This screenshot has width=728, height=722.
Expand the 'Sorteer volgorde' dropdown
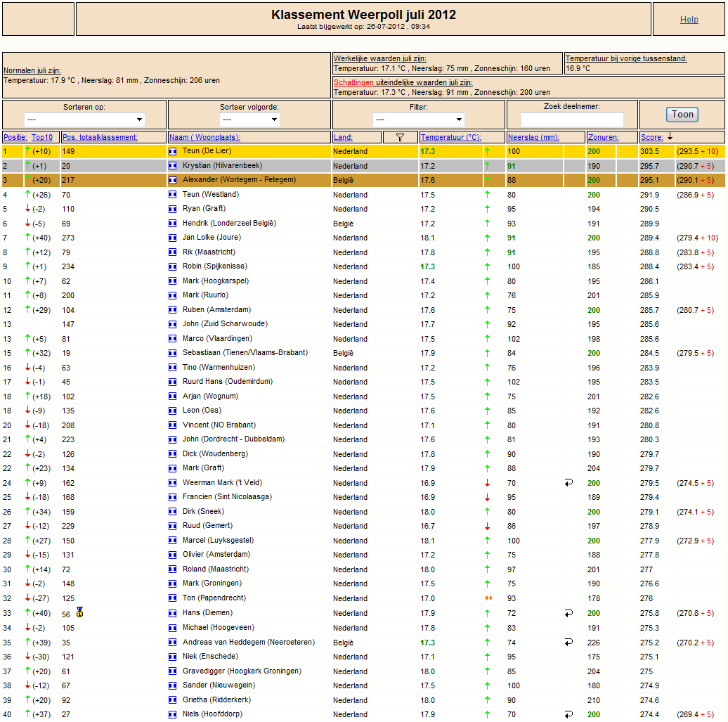coord(249,120)
